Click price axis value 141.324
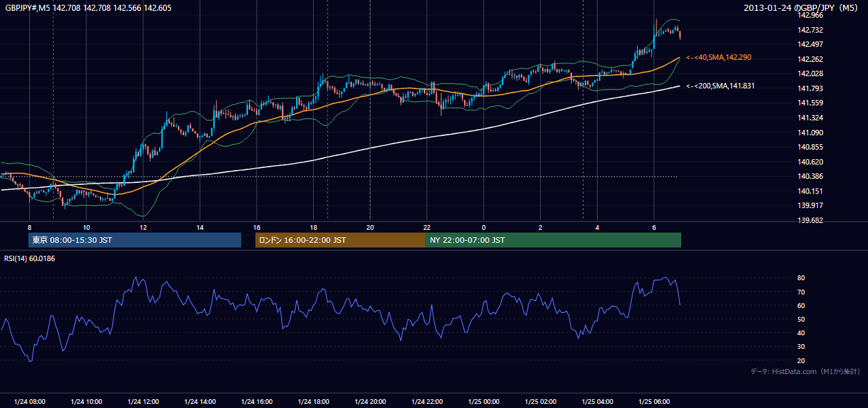This screenshot has width=868, height=408. point(811,118)
